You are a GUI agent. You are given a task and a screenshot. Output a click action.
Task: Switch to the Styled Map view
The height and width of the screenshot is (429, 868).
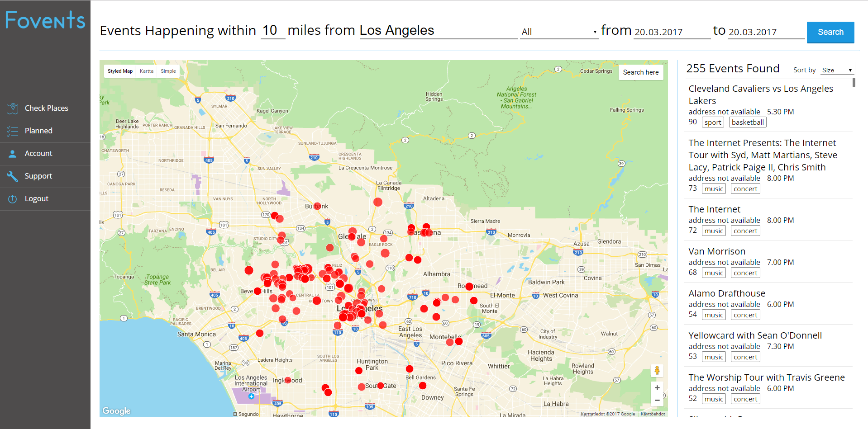coord(120,71)
